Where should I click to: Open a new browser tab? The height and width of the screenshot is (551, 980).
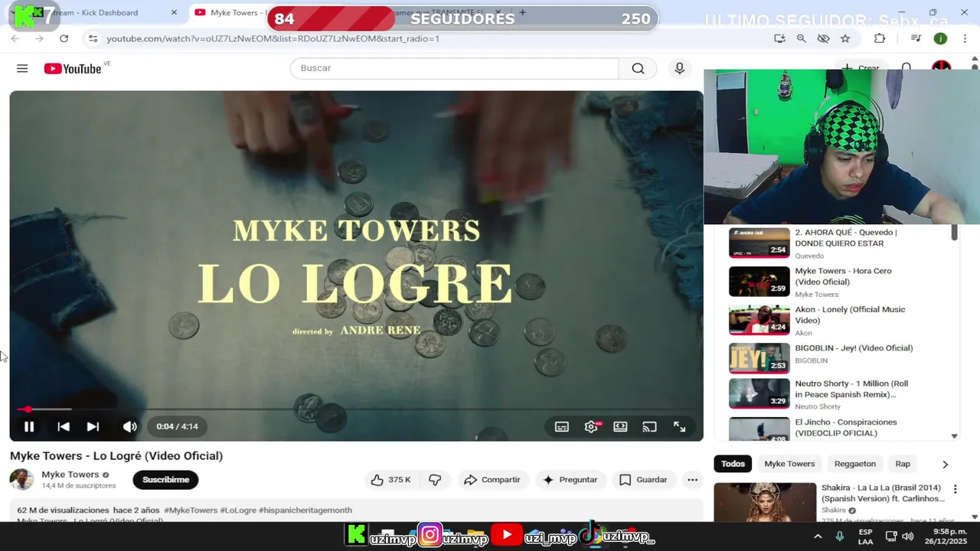click(522, 12)
